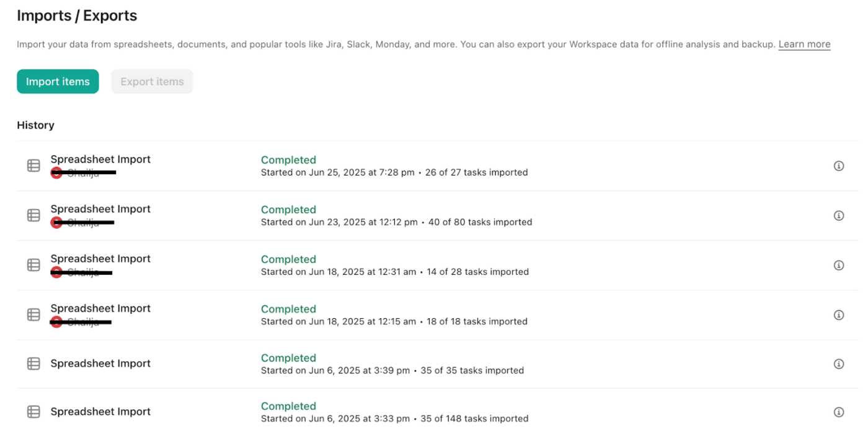Click spreadsheet icon of Jun 6 3:39 pm import
Image resolution: width=868 pixels, height=436 pixels.
tap(33, 363)
